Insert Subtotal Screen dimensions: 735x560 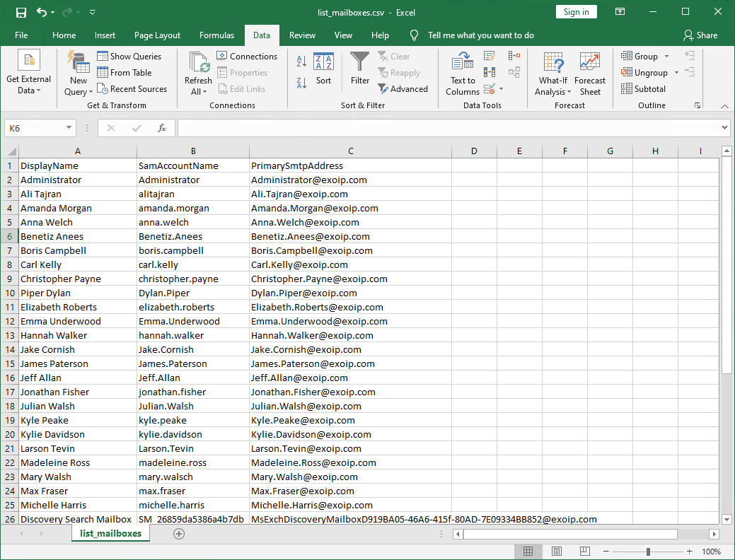[x=644, y=89]
